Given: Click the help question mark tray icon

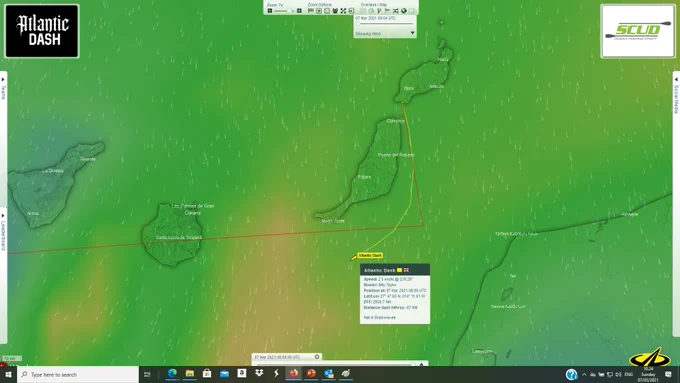Looking at the screenshot, I should [x=572, y=374].
